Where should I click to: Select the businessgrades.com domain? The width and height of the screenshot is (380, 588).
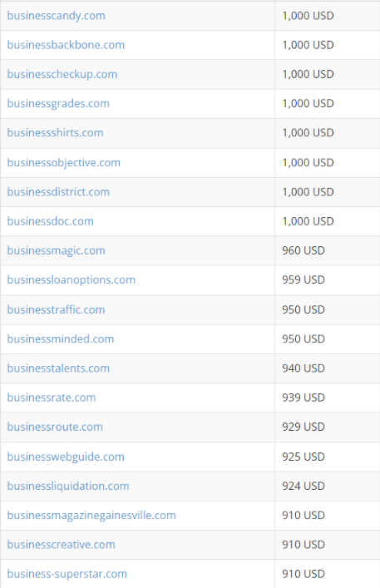pos(58,104)
